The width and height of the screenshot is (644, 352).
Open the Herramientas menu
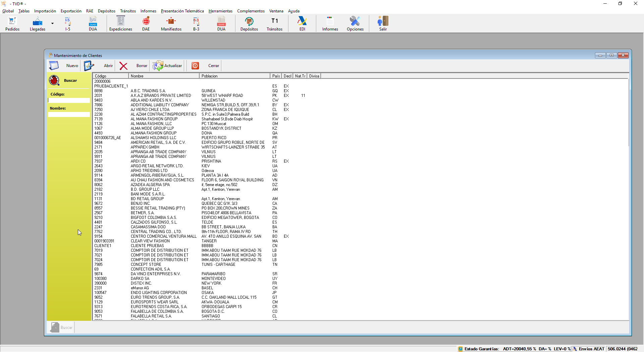[220, 11]
